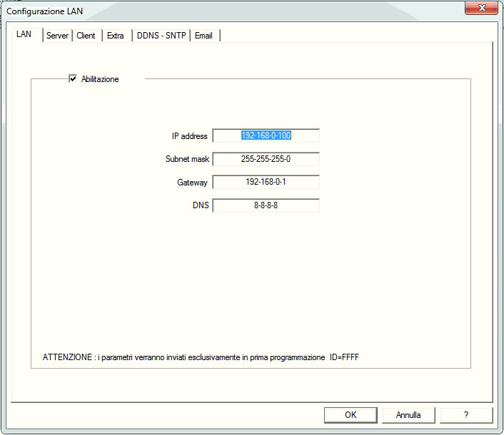This screenshot has height=435, width=504.
Task: Toggle the Abilitazione checkbox
Action: (73, 79)
